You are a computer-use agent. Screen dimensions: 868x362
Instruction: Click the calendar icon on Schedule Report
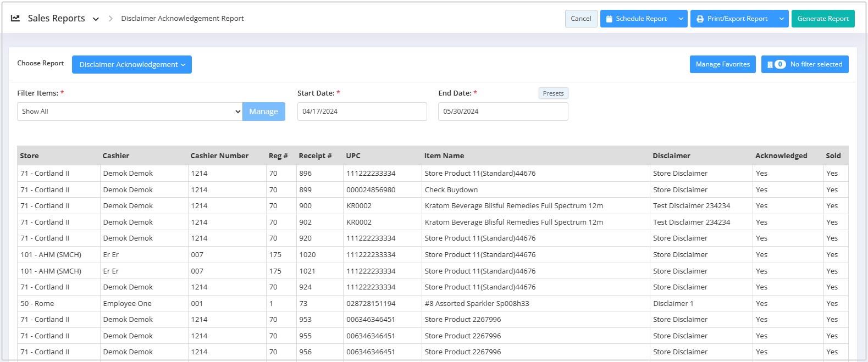609,19
